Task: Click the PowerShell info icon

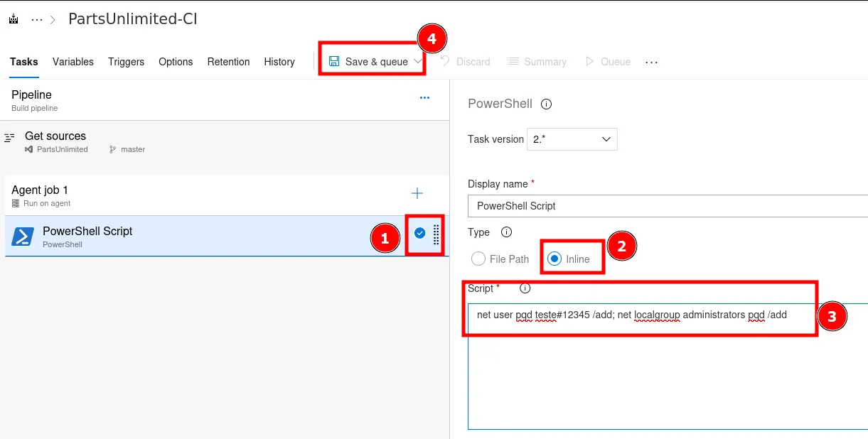Action: click(547, 104)
